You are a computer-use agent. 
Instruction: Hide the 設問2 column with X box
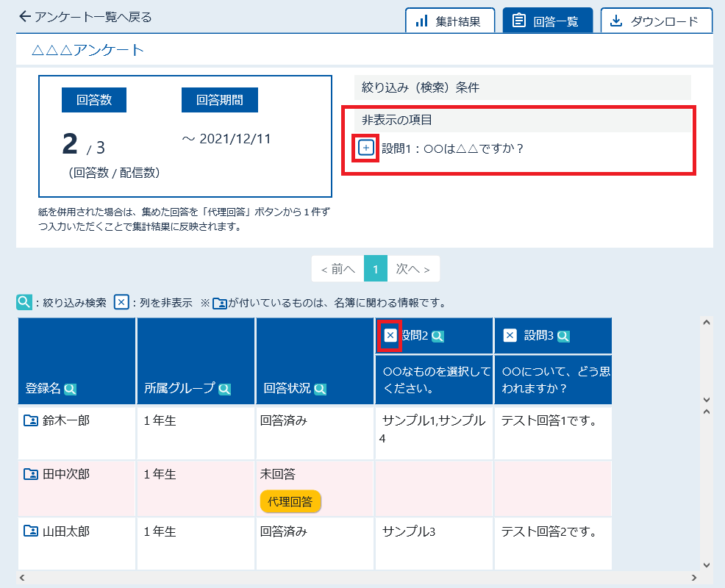390,335
